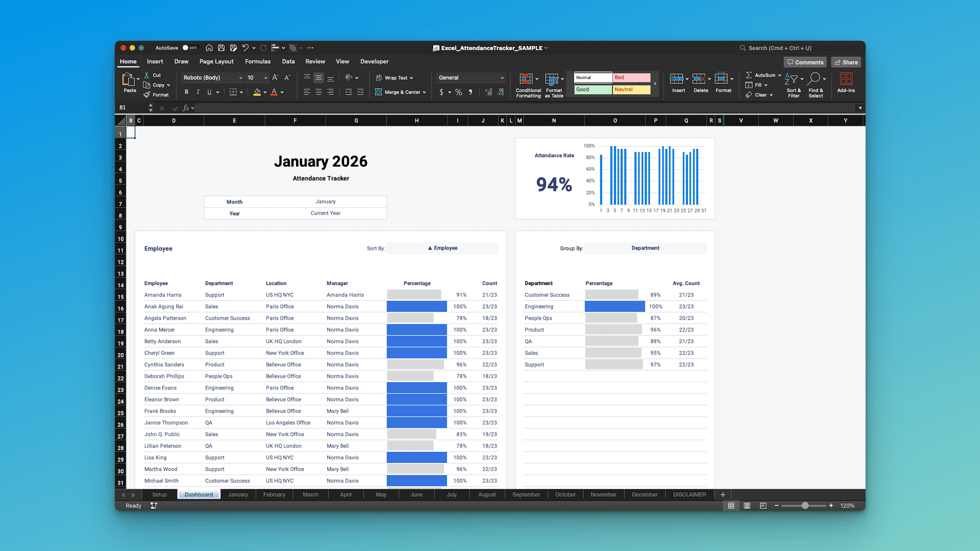The height and width of the screenshot is (551, 980).
Task: Toggle underline formatting
Action: [209, 92]
